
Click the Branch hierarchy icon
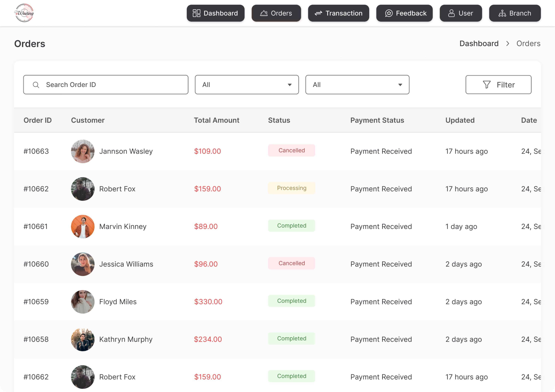pyautogui.click(x=502, y=13)
